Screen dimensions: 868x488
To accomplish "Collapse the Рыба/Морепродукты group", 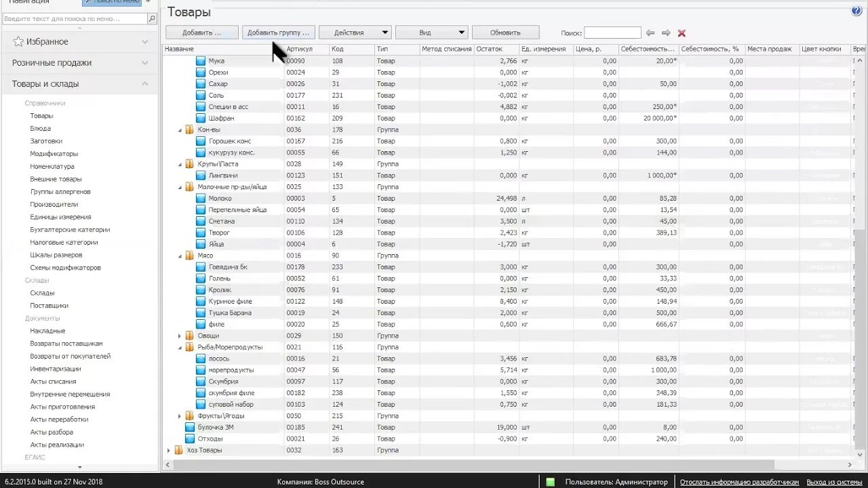I will pos(180,348).
